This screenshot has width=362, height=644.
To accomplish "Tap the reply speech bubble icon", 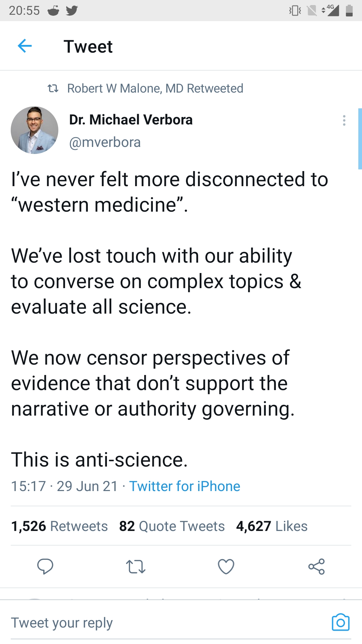I will click(x=45, y=567).
